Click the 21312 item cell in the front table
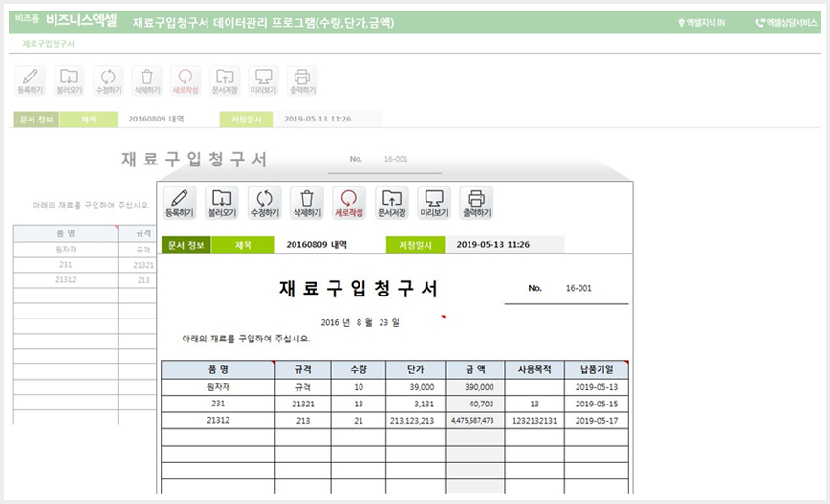 pyautogui.click(x=218, y=420)
